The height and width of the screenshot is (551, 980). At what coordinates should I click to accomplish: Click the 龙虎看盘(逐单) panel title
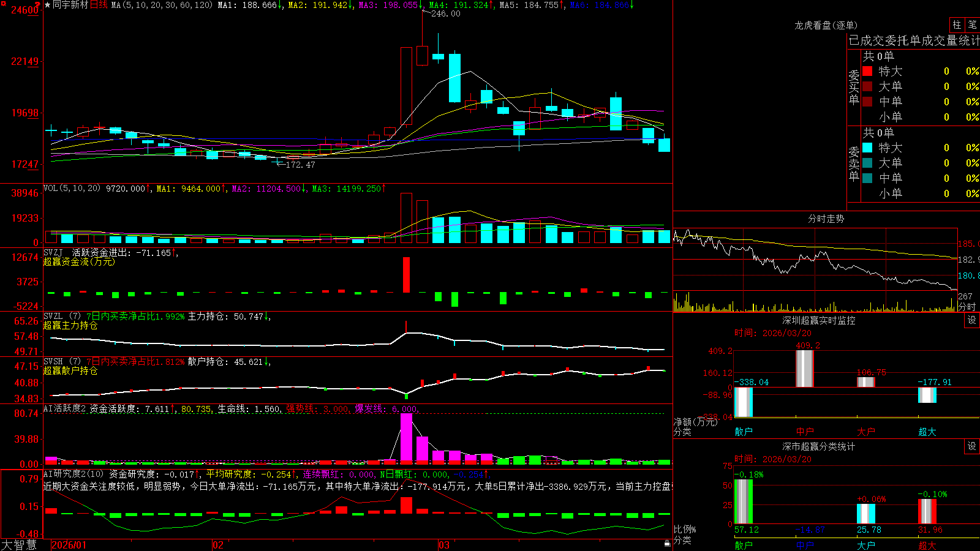tap(826, 25)
